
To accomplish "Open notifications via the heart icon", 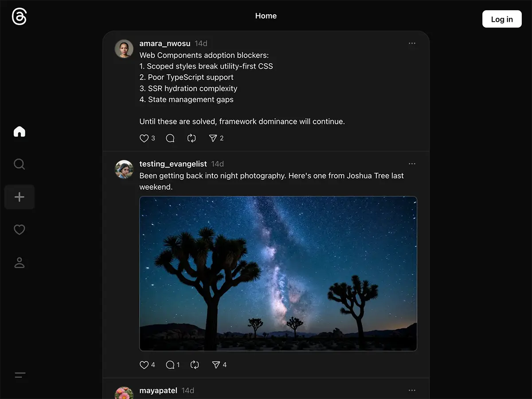I will [19, 230].
